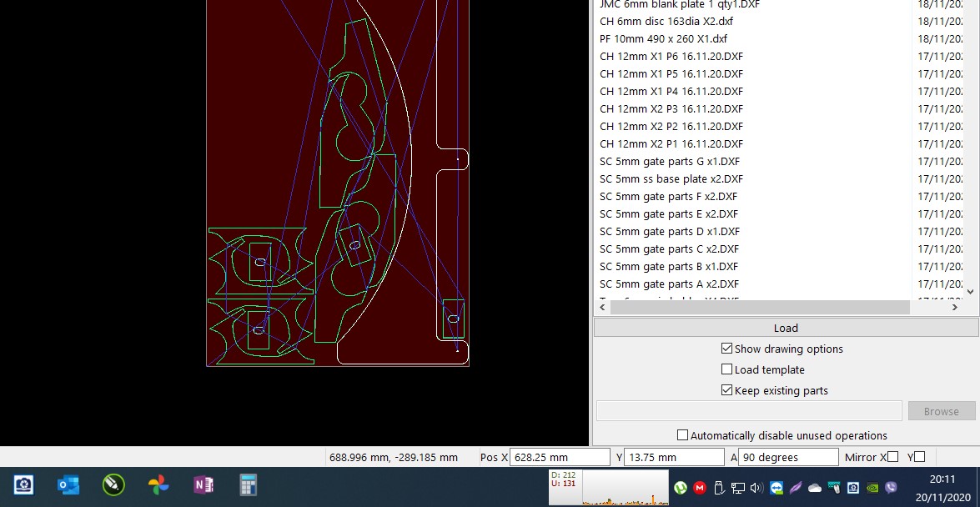Click the file list scroll-down arrow
This screenshot has width=980, height=507.
(x=970, y=291)
